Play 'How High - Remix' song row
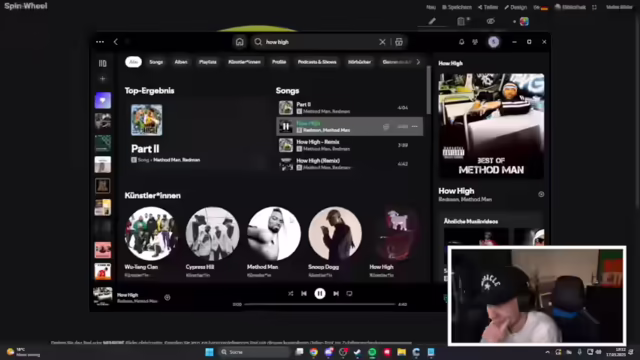The image size is (640, 360). click(349, 145)
